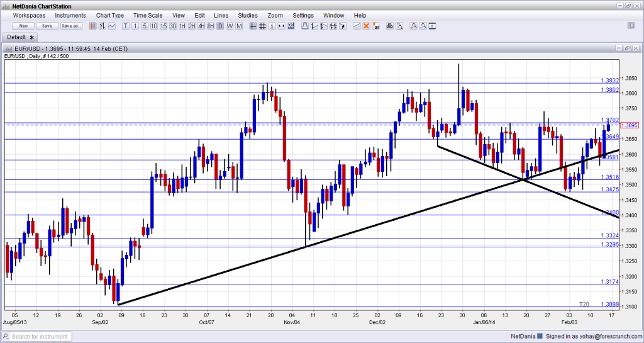Open the Settings menu

click(x=303, y=15)
